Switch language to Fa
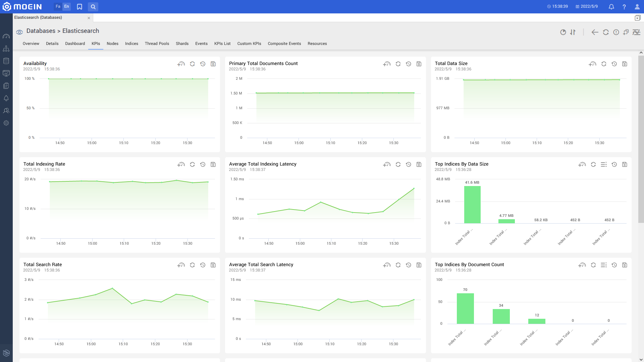 (x=58, y=6)
